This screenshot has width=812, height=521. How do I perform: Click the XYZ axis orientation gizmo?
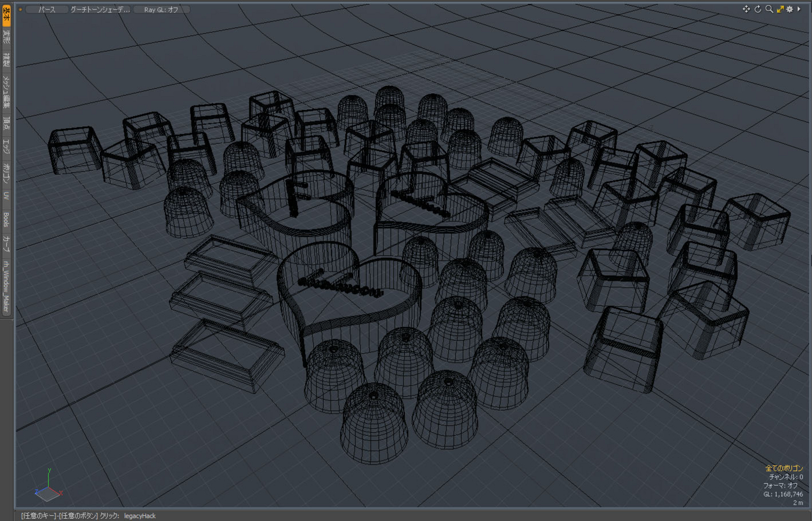48,486
